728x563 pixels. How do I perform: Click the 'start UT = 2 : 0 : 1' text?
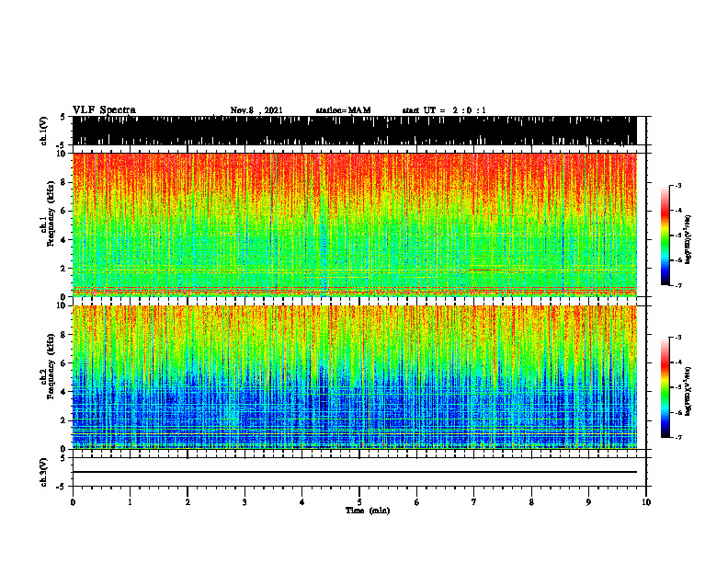444,110
